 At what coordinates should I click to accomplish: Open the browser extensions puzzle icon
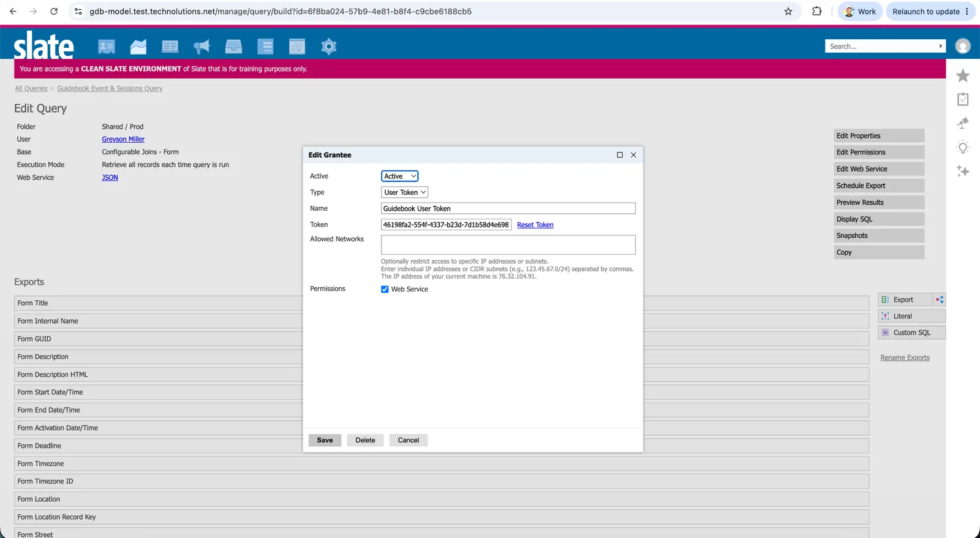(x=816, y=11)
